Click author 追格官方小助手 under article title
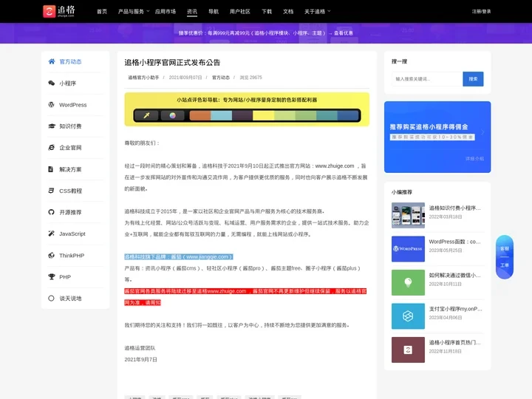Screen dimensions: 532x399 [x=143, y=78]
